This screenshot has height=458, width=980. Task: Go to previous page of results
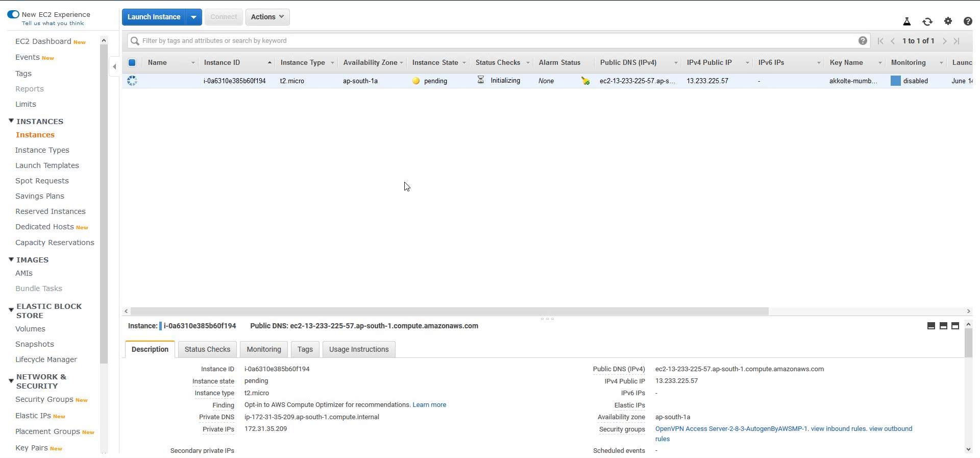(x=893, y=41)
